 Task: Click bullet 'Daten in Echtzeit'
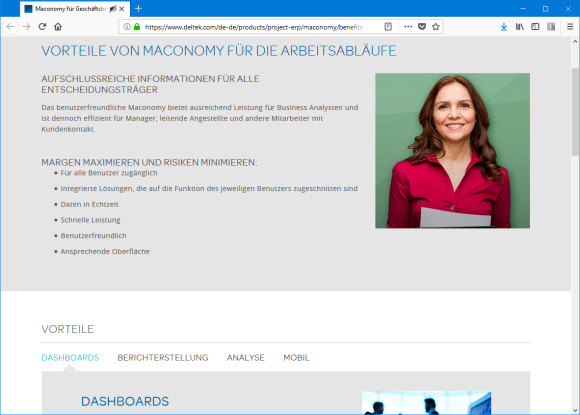pyautogui.click(x=90, y=205)
